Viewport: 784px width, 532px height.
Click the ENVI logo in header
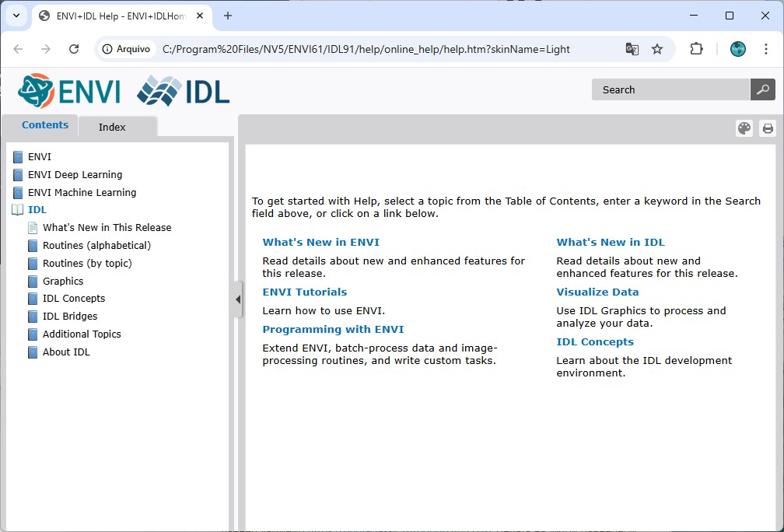click(70, 91)
